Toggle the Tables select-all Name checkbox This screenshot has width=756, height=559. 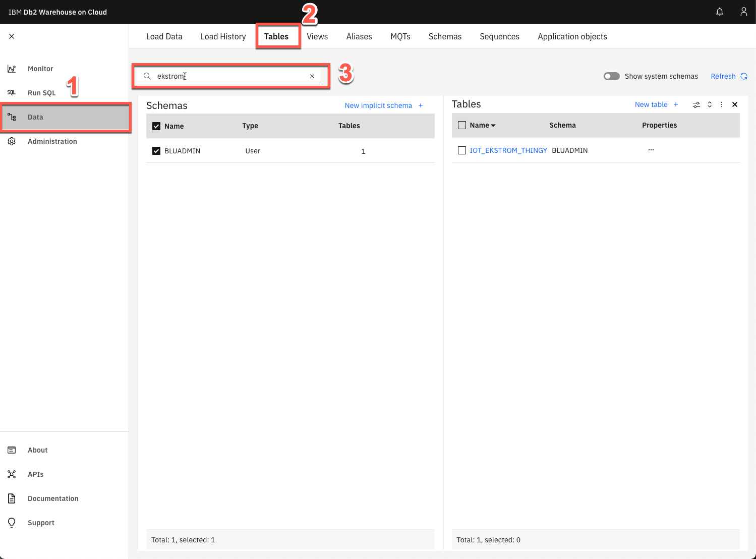(462, 125)
